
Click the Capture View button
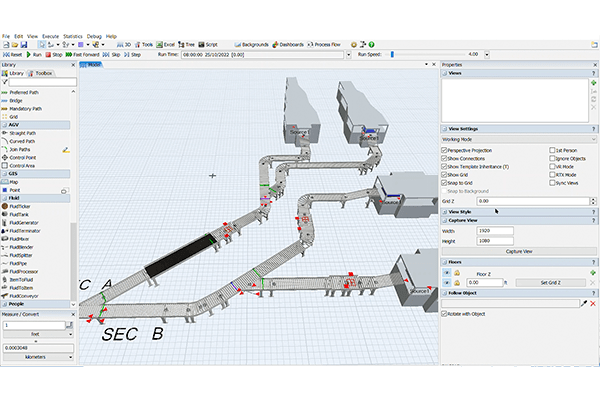(519, 251)
